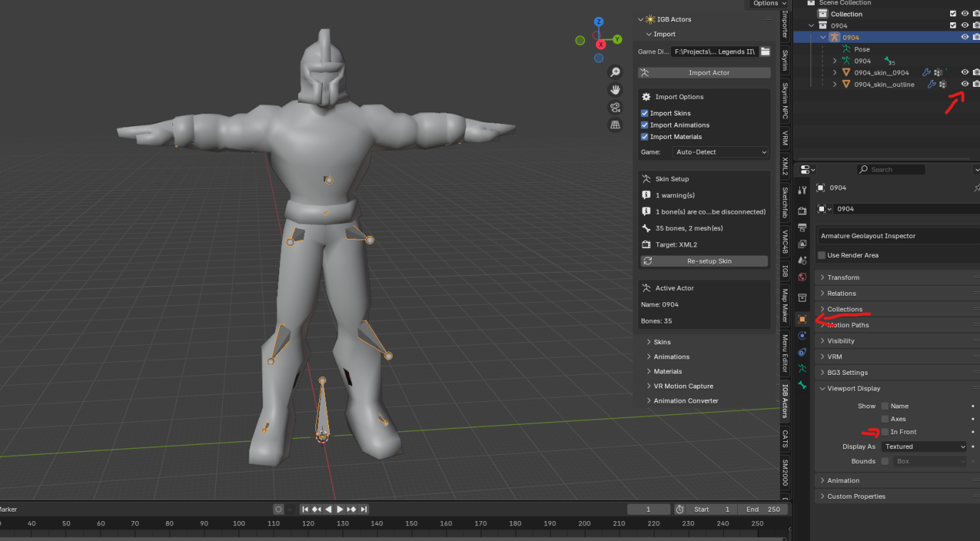Viewport: 980px width, 541px height.
Task: Open the Tool properties tab (wrench icon)
Action: pos(803,190)
